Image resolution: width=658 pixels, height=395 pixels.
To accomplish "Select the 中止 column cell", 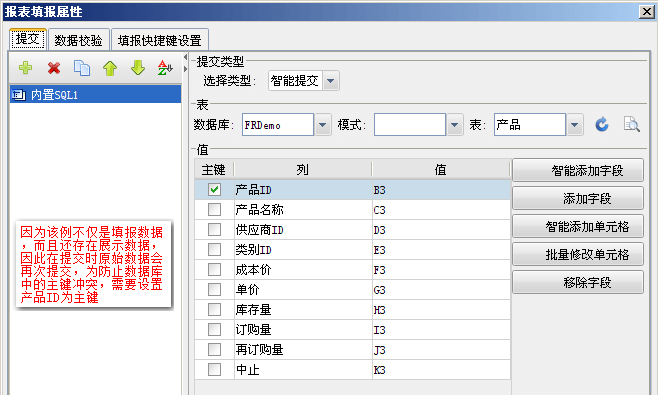I will tap(303, 369).
